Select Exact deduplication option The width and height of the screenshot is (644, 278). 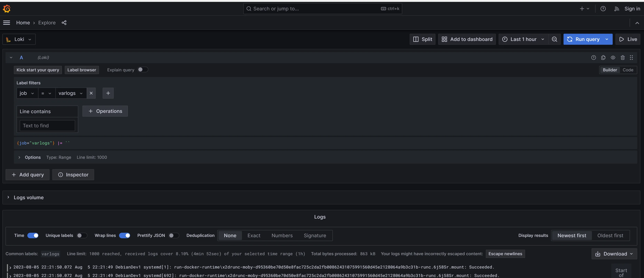pyautogui.click(x=254, y=235)
